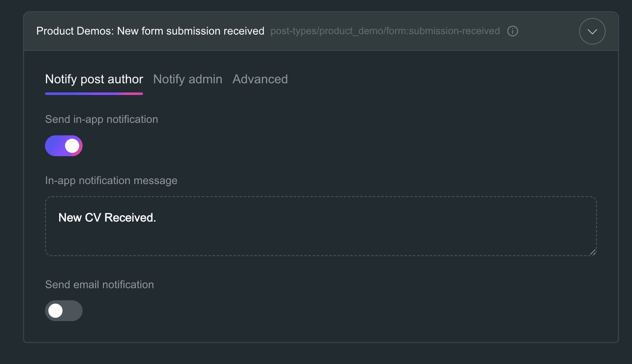Click the info icon beside the event key
This screenshot has height=364, width=632.
pyautogui.click(x=512, y=31)
